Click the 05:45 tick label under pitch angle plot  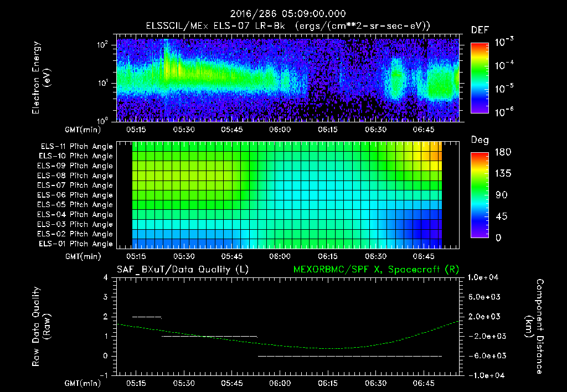[232, 256]
